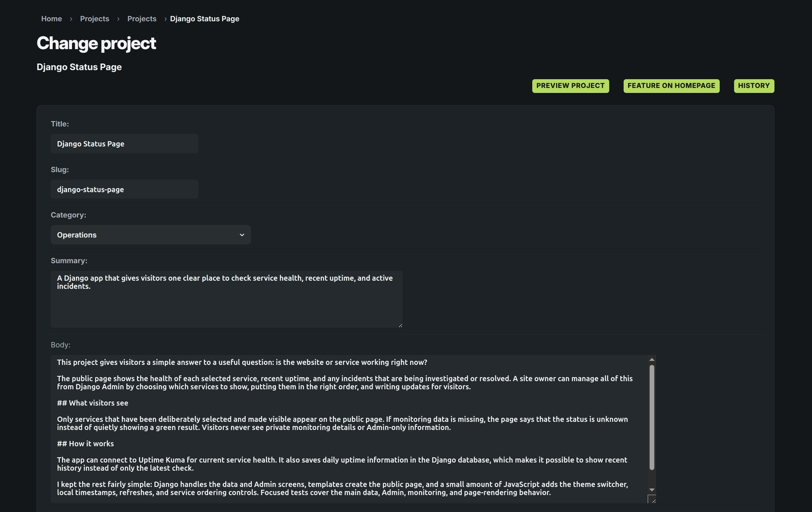Click the Body field scrollbar thumb
Viewport: 812px width, 512px height.
tap(652, 417)
